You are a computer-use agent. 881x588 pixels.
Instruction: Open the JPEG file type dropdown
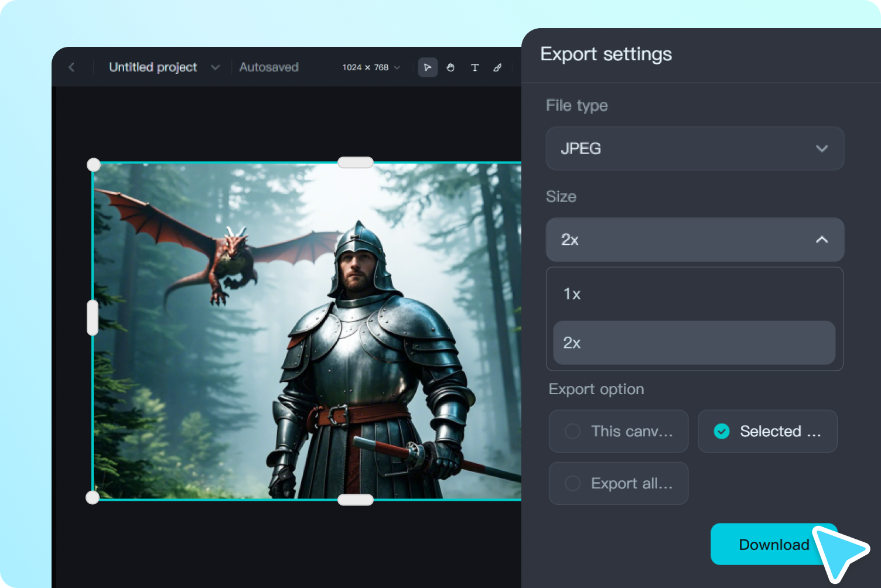695,148
